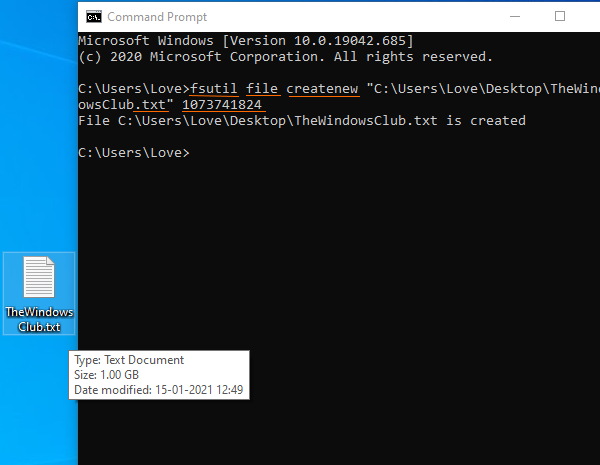Click the 'Type: Text Document' tooltip text

129,360
